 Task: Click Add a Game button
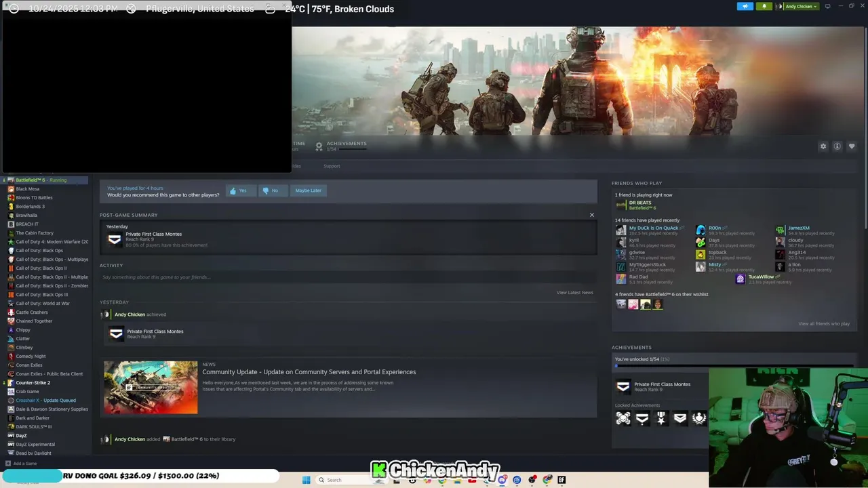21,464
